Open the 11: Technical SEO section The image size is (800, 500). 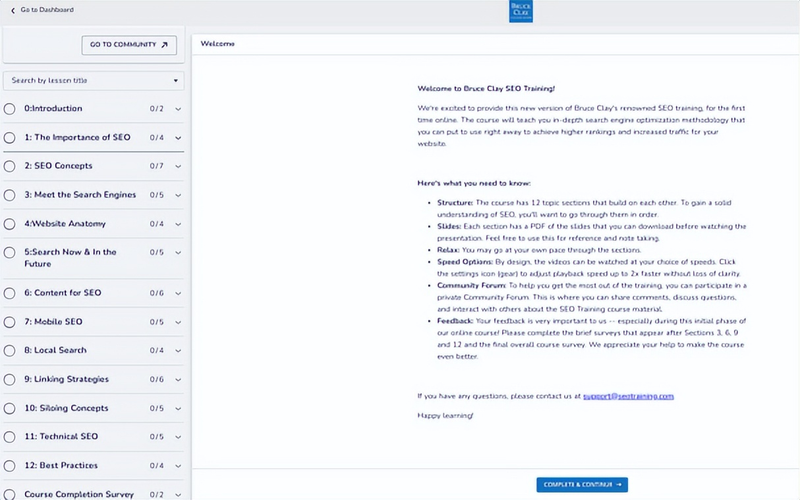[x=61, y=437]
